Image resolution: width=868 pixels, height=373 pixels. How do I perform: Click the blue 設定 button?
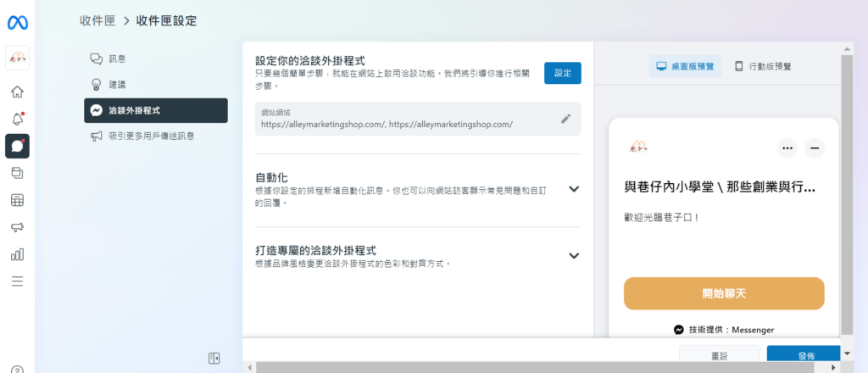[x=562, y=73]
